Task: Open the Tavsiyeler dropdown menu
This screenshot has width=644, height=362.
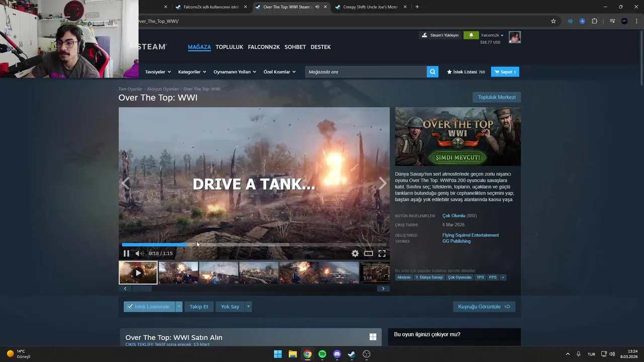Action: pos(158,72)
